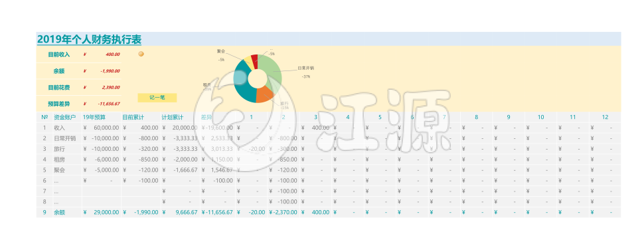The height and width of the screenshot is (242, 644).
Task: Click the 余额 total row label
Action: 59,212
